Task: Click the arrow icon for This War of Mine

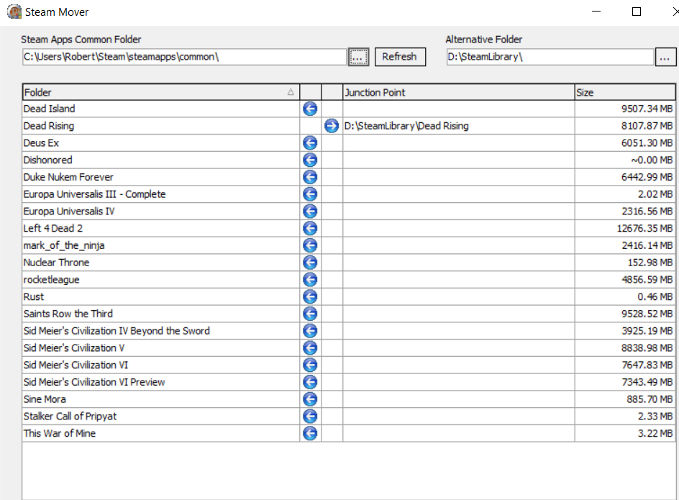Action: 310,434
